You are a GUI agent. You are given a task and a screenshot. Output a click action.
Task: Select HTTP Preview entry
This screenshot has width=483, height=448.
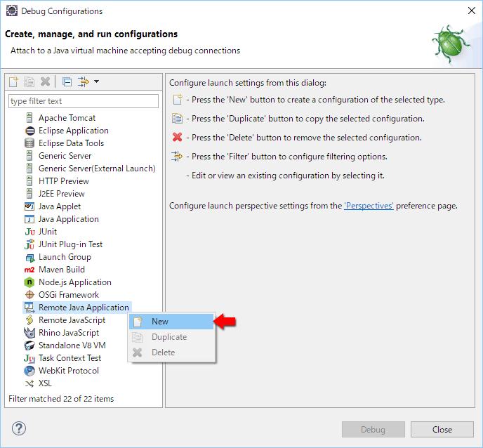coord(63,181)
